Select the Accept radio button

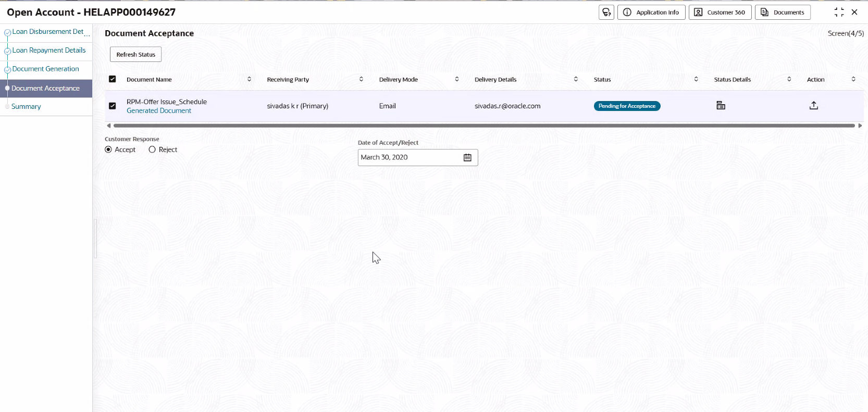click(x=108, y=149)
